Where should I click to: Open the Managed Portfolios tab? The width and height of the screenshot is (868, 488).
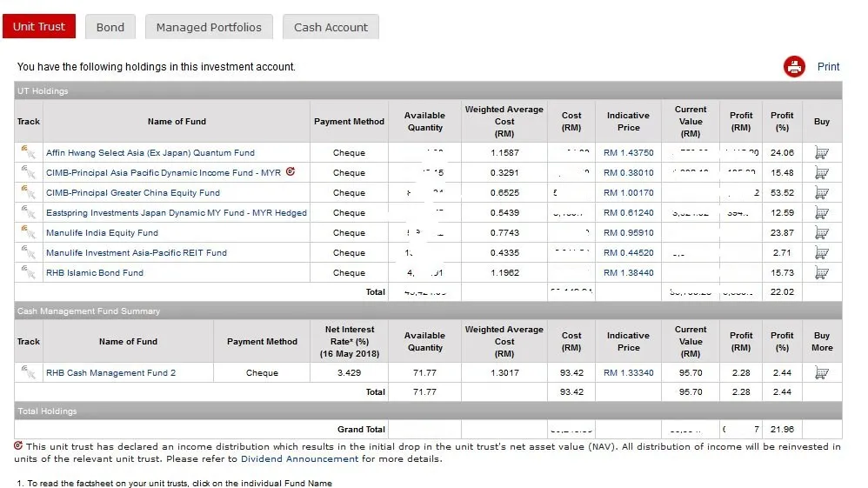point(209,27)
